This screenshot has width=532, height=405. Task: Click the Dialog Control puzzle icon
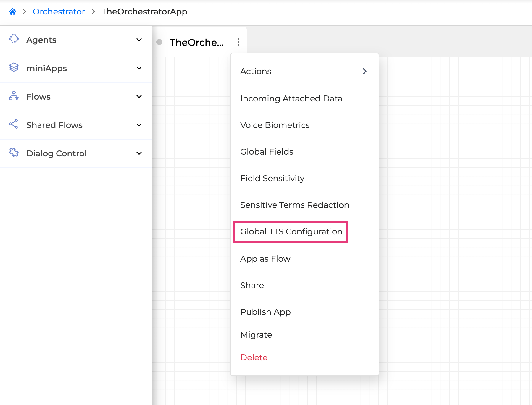[x=14, y=153]
